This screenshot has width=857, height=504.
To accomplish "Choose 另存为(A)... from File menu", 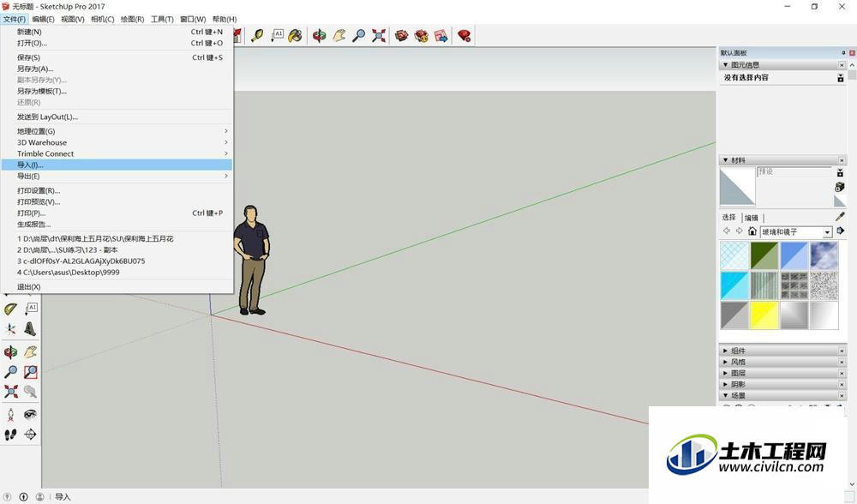I will pos(117,69).
